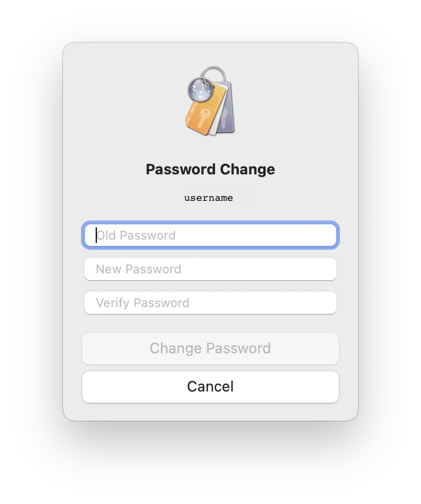Click the Old Password placeholder text
Image resolution: width=421 pixels, height=504 pixels.
(136, 235)
